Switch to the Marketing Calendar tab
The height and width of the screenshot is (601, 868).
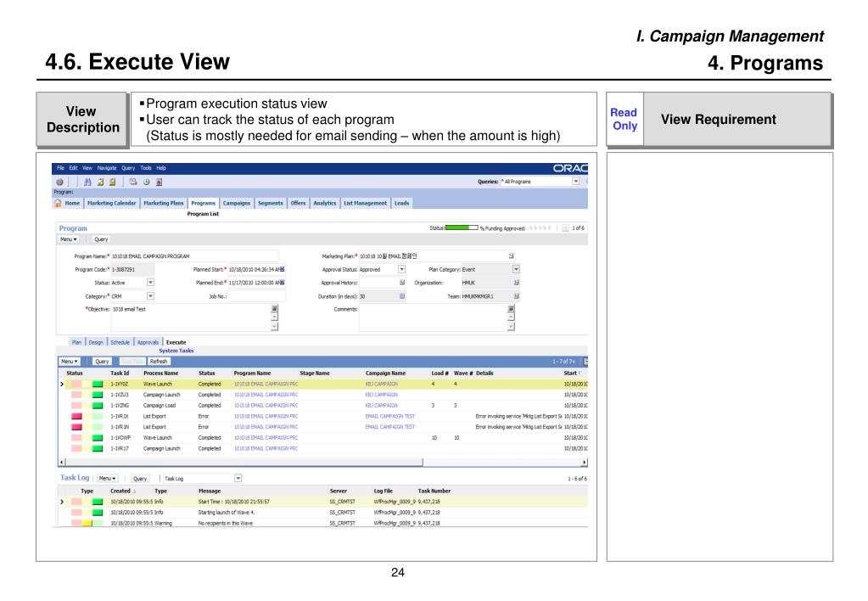(111, 203)
